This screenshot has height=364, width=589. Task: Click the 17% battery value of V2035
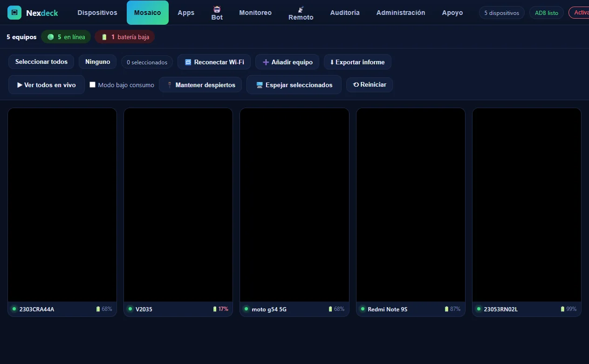(x=224, y=309)
